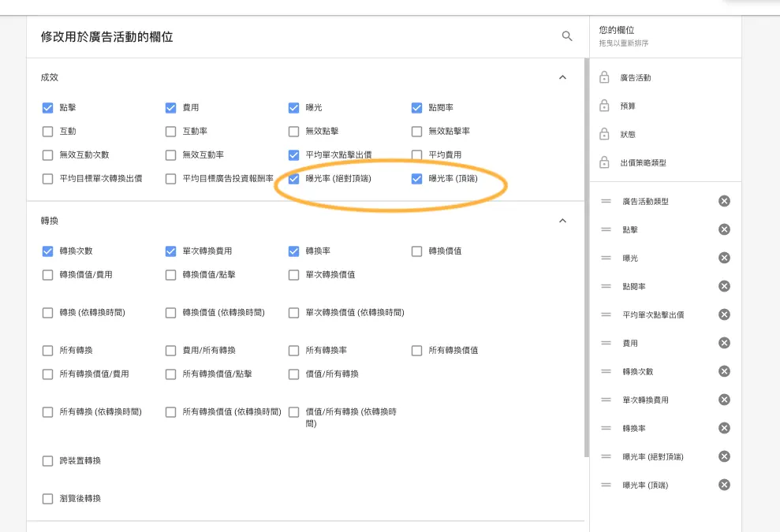This screenshot has height=532, width=780.
Task: Uncheck the 點擊 checkbox
Action: tap(48, 107)
